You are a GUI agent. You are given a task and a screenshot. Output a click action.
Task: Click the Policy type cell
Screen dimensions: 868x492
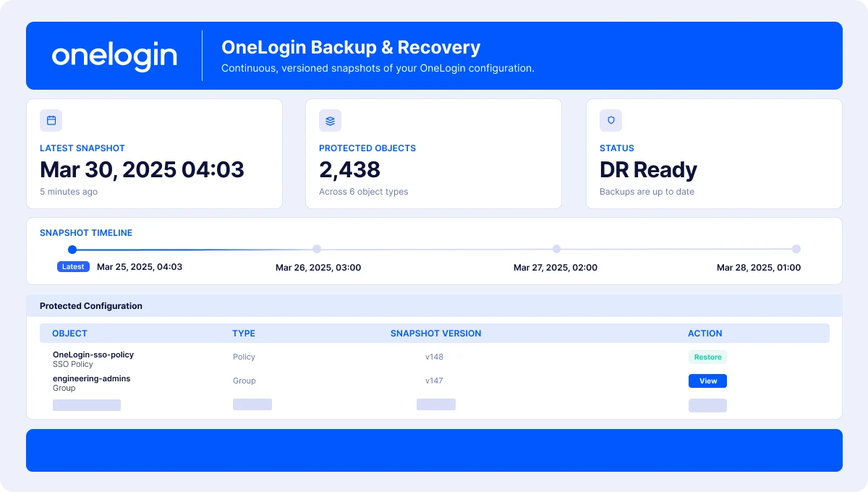[x=244, y=357]
